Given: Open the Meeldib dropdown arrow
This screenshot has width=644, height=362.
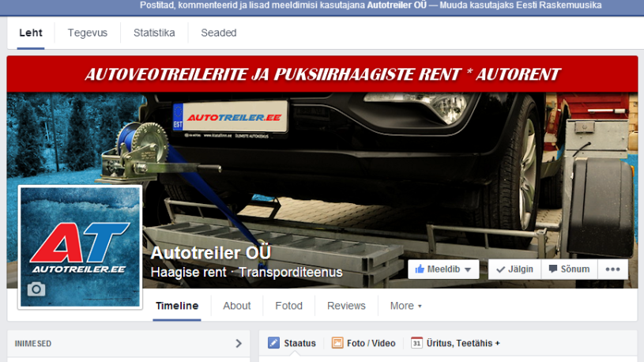Looking at the screenshot, I should pyautogui.click(x=468, y=270).
